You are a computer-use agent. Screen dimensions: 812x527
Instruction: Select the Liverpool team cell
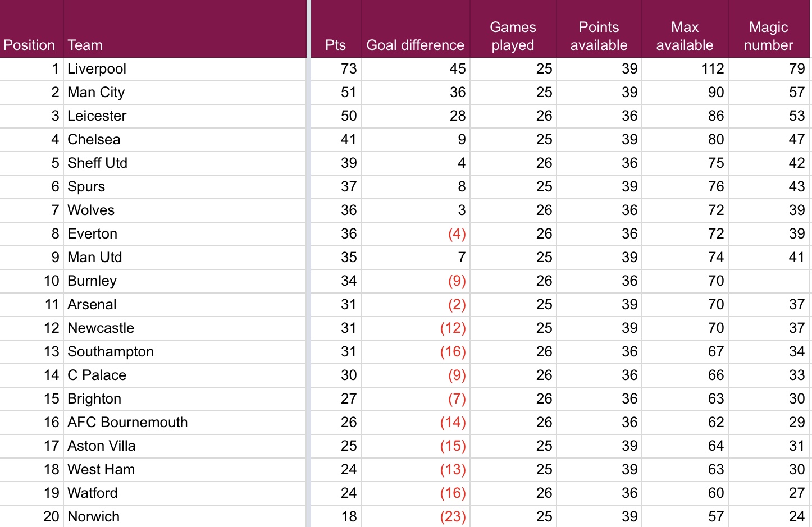185,69
